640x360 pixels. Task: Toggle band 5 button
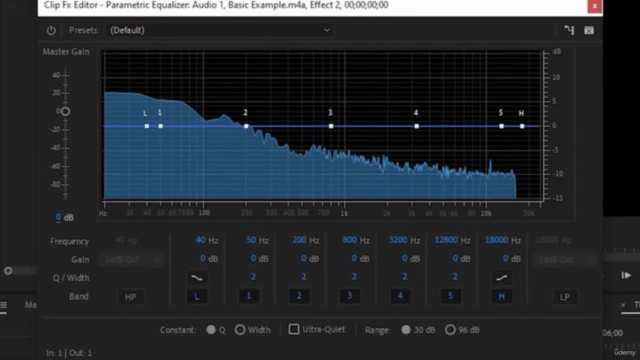[x=451, y=296]
